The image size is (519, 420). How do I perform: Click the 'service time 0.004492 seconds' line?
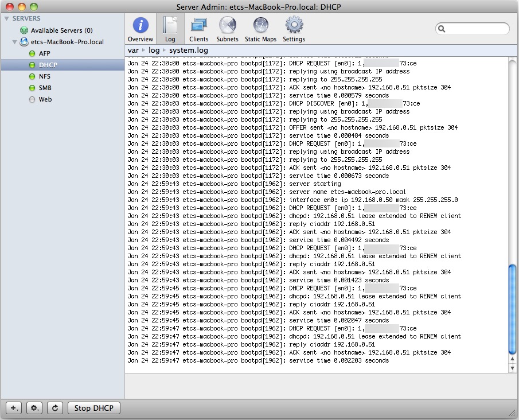point(259,240)
